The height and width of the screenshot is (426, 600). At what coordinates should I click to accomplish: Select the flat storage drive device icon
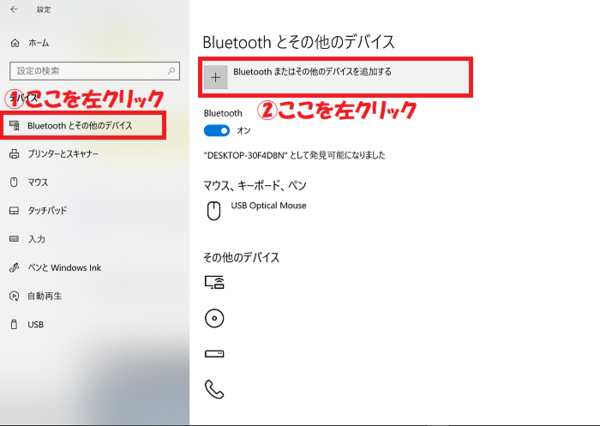(214, 354)
